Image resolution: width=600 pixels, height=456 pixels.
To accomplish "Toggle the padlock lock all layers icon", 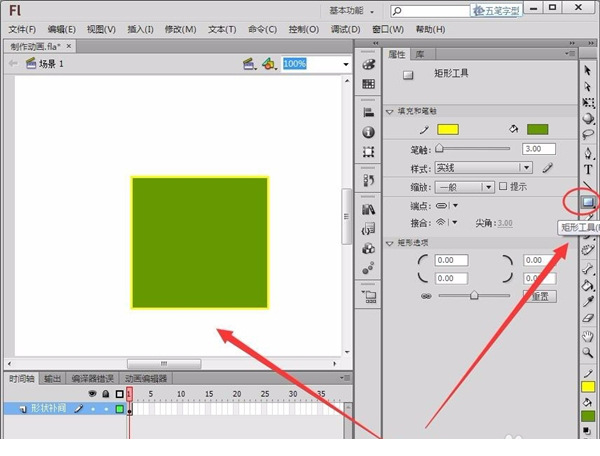I will tap(106, 393).
